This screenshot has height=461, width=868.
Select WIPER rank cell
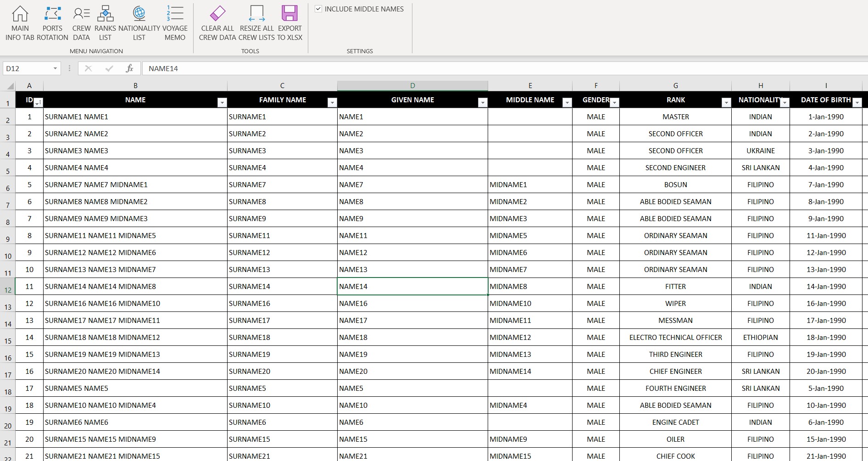click(675, 303)
